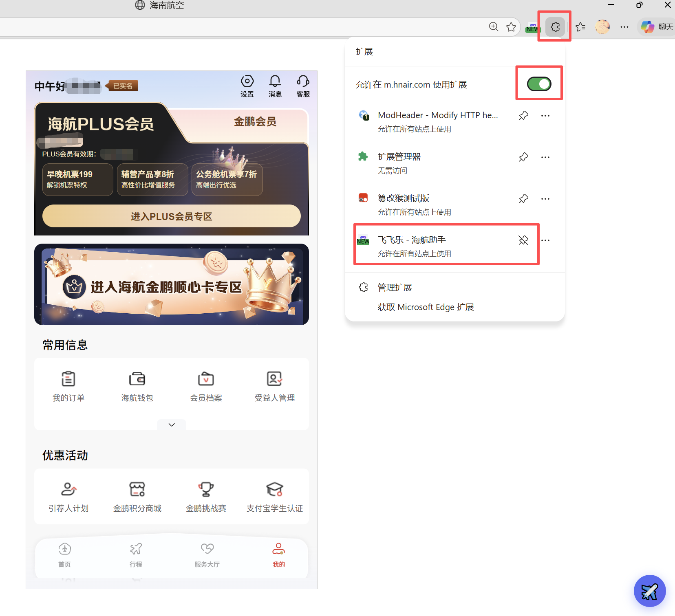675x616 pixels.
Task: Click 获取 Microsoft Edge 扩展 link
Action: pyautogui.click(x=426, y=307)
